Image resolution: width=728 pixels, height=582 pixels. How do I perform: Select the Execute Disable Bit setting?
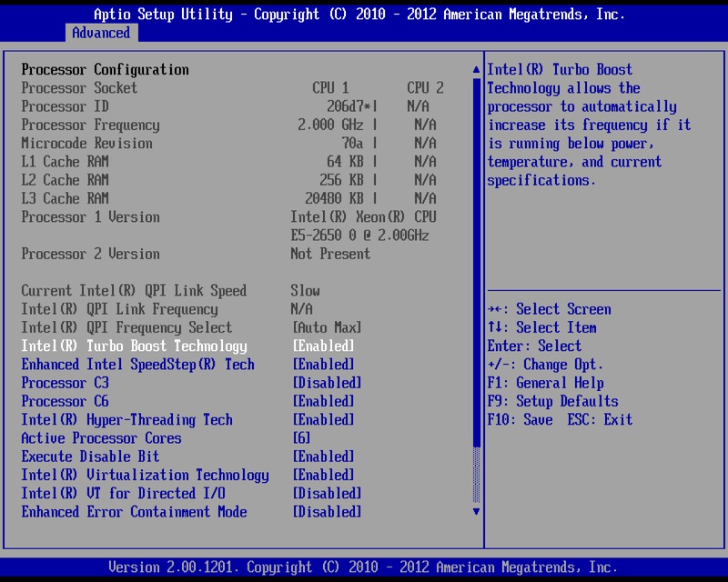90,457
